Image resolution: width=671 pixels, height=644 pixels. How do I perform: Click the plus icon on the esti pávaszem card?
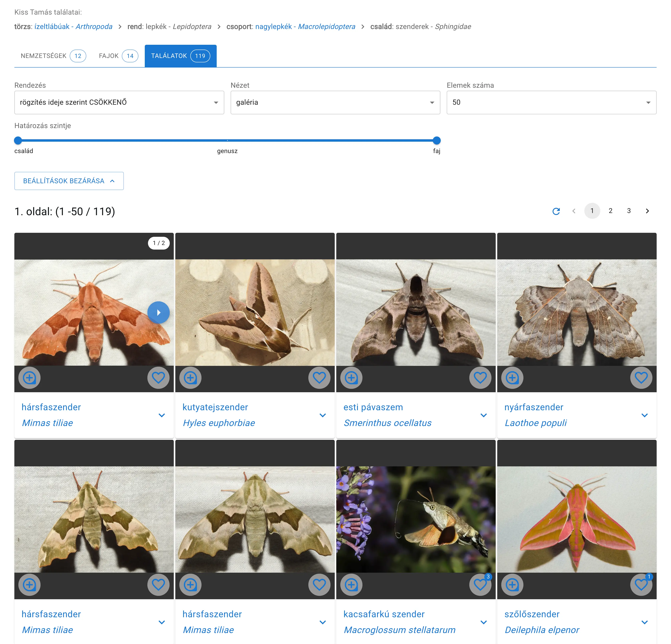click(351, 378)
